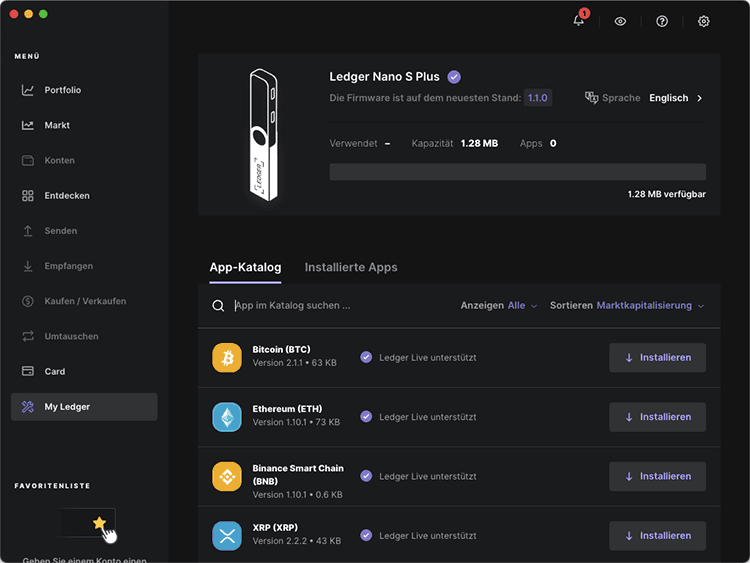Click Ethereum's Ledger Live unterstützt checkmark
750x563 pixels.
366,417
